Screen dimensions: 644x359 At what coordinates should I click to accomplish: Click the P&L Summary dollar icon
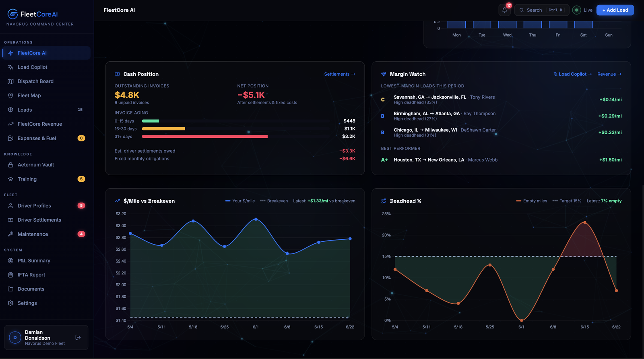(x=10, y=261)
